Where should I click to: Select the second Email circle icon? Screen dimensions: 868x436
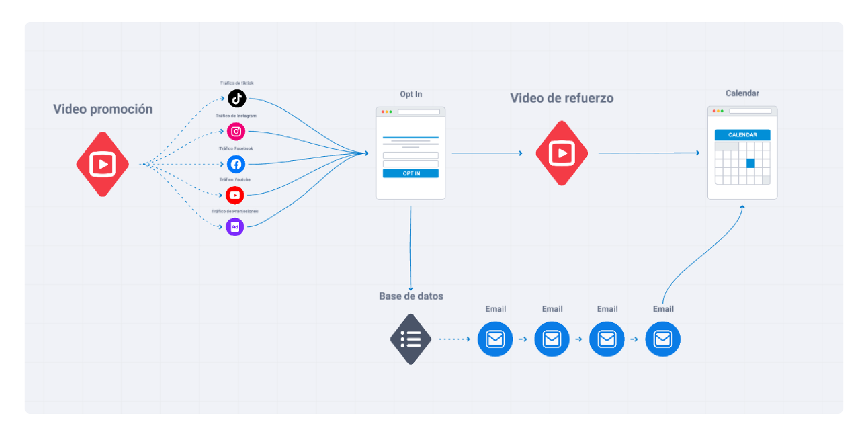(552, 339)
